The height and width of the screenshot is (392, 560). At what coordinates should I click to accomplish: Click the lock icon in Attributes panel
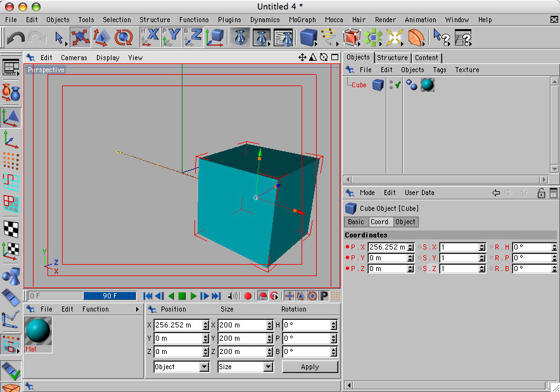click(x=541, y=193)
